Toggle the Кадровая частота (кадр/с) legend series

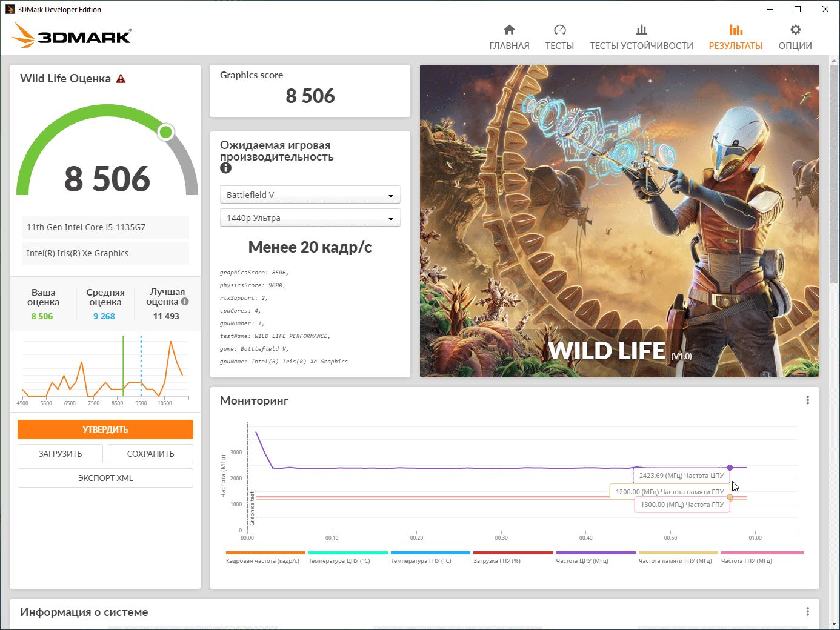click(x=265, y=557)
